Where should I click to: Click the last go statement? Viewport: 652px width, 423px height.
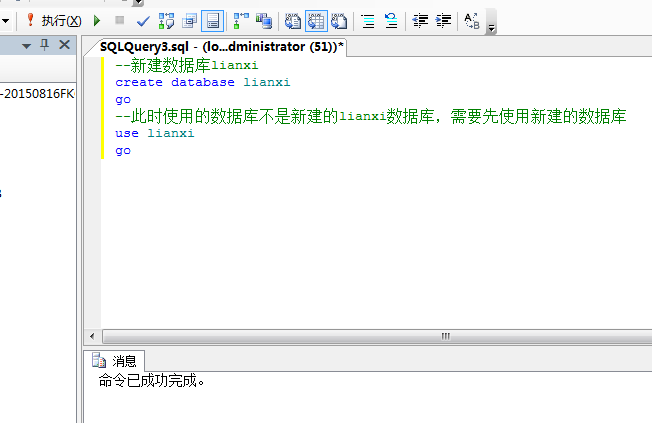pyautogui.click(x=123, y=151)
